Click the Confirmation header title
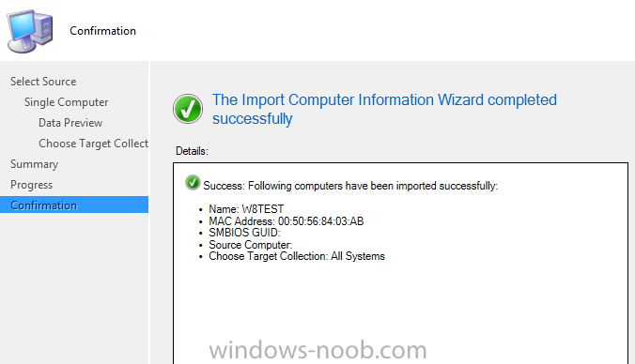Image resolution: width=635 pixels, height=364 pixels. click(x=103, y=31)
